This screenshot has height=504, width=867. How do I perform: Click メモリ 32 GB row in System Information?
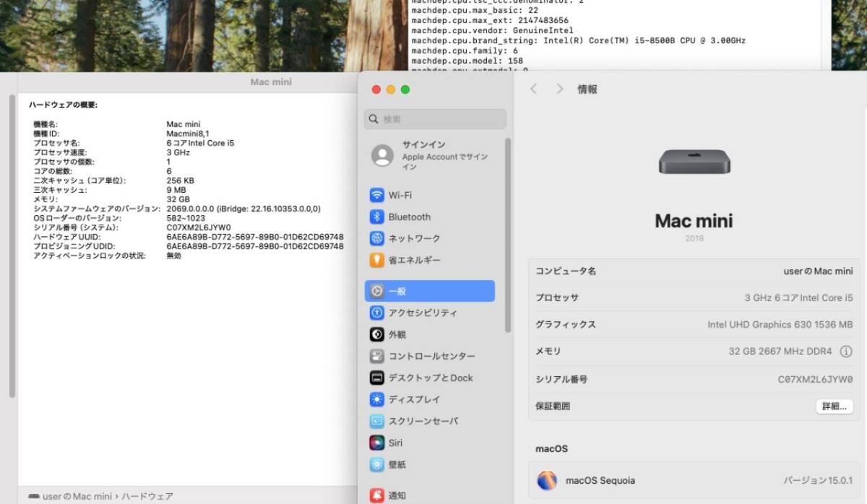tap(112, 199)
